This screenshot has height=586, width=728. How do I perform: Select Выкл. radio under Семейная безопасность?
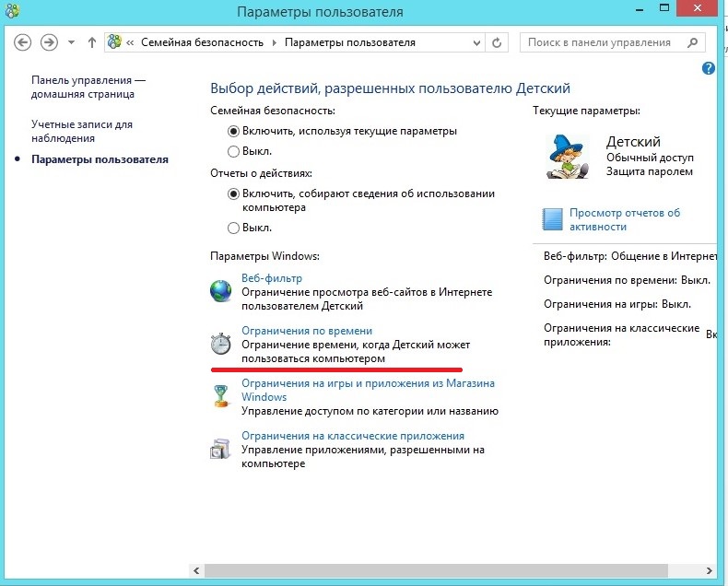[x=233, y=151]
